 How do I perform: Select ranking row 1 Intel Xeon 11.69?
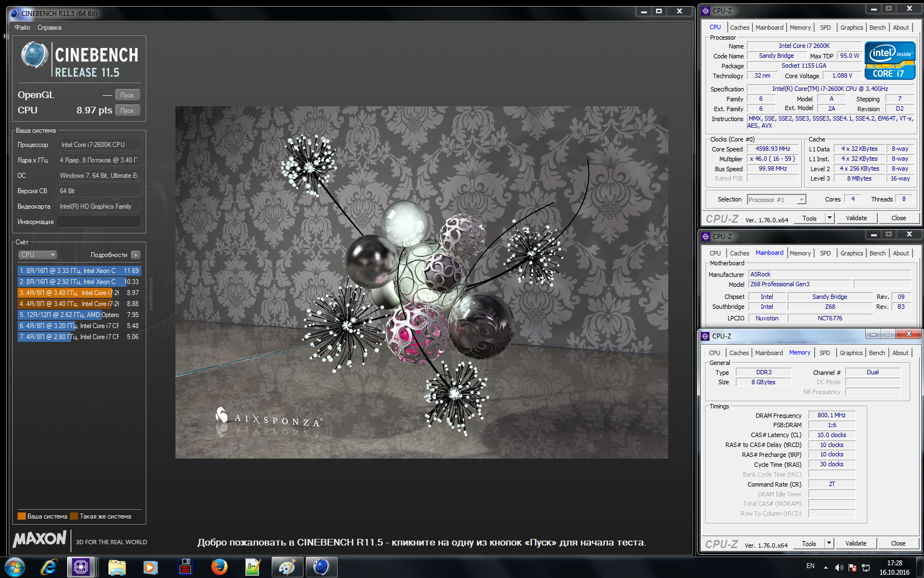pos(79,271)
